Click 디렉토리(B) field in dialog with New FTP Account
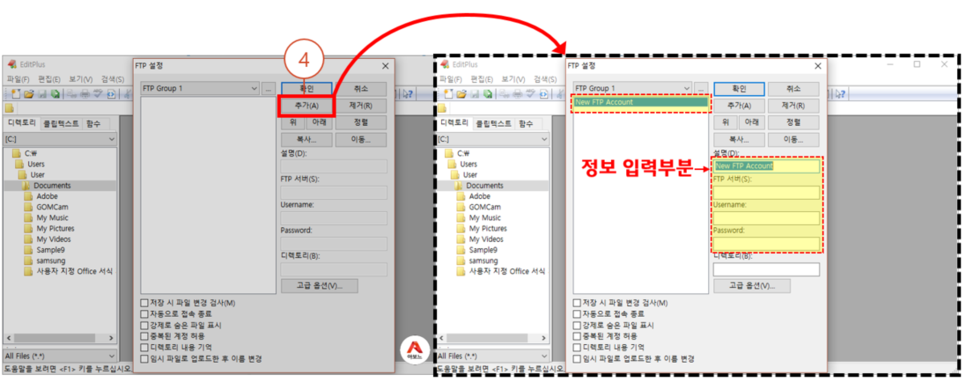Image resolution: width=966 pixels, height=382 pixels. [766, 269]
